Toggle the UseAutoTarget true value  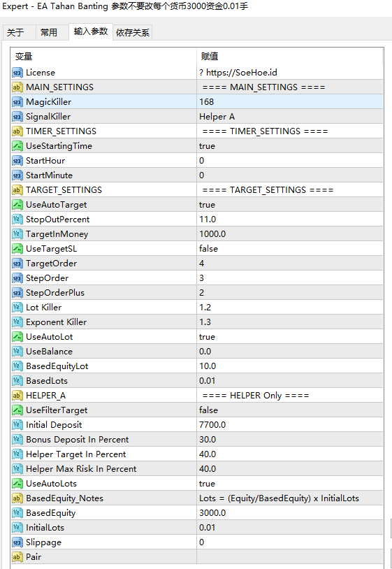coord(289,205)
